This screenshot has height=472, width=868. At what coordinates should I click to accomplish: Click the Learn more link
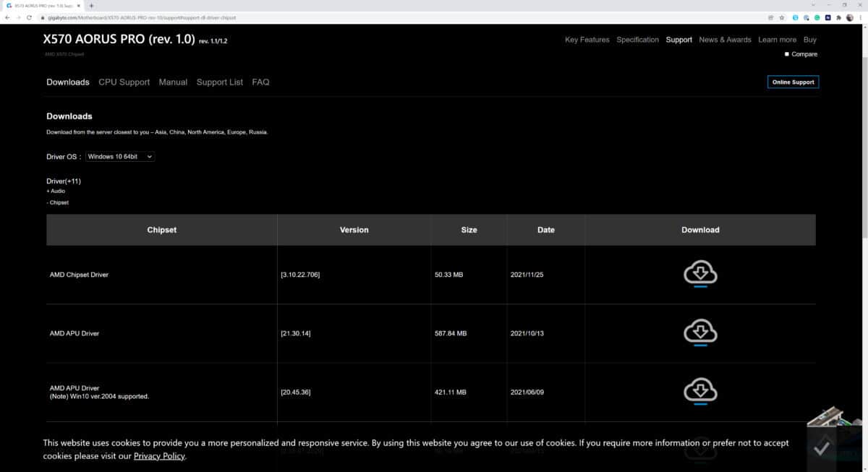click(777, 40)
